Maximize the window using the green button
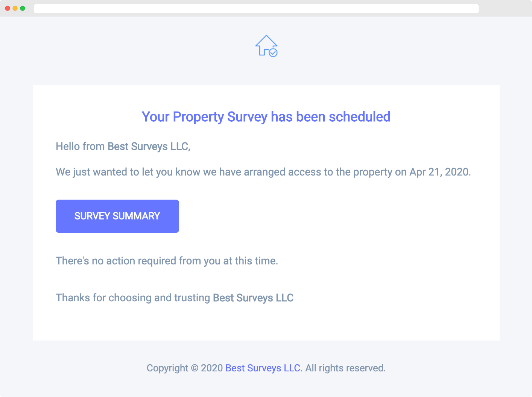Image resolution: width=532 pixels, height=397 pixels. (x=23, y=8)
